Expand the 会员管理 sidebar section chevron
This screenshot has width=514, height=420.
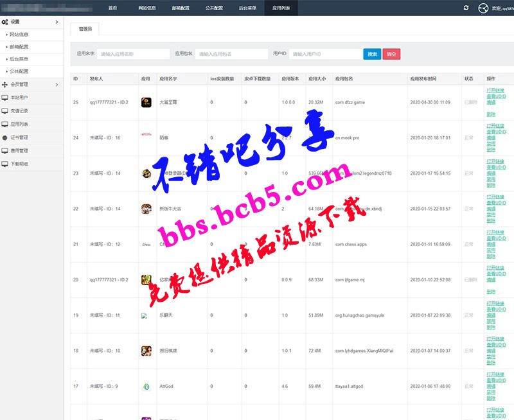pos(57,84)
